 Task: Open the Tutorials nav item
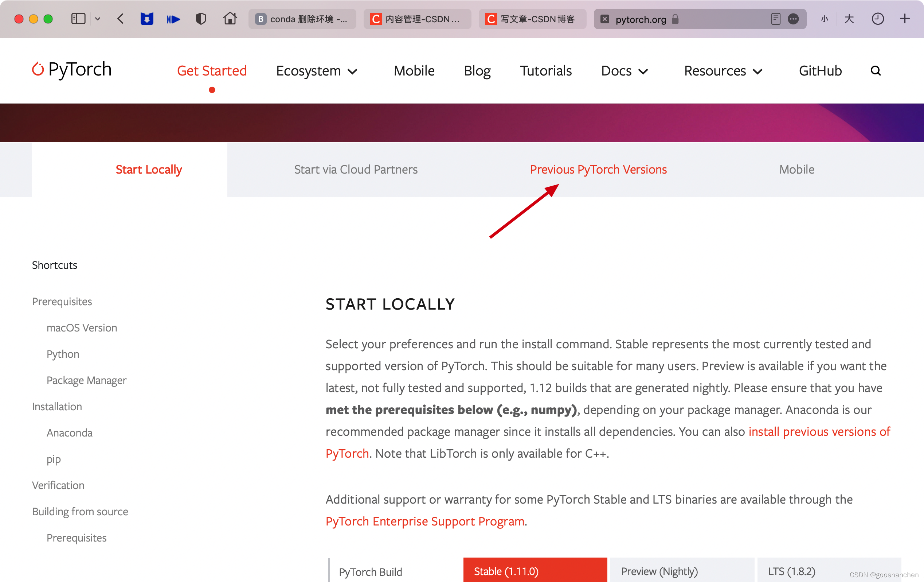point(546,71)
